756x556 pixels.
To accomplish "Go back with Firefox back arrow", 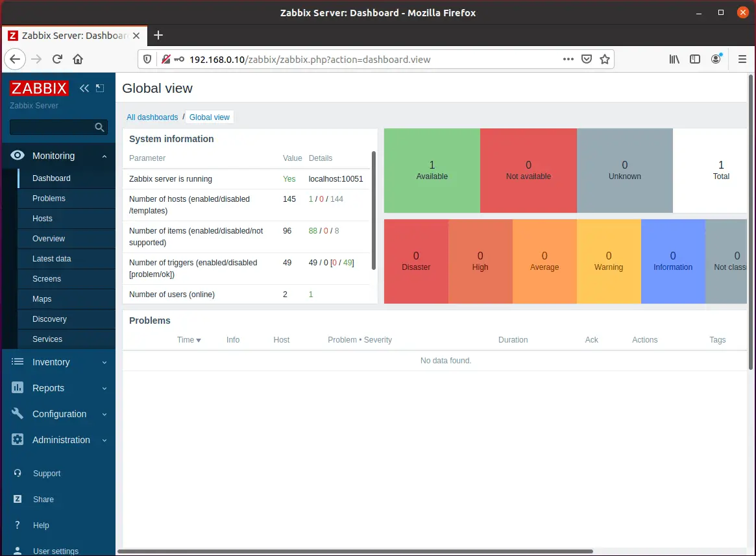I will point(15,59).
